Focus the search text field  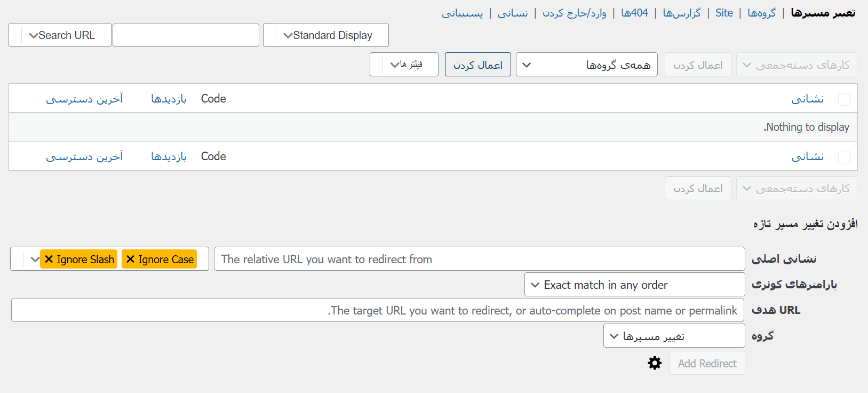pos(186,35)
